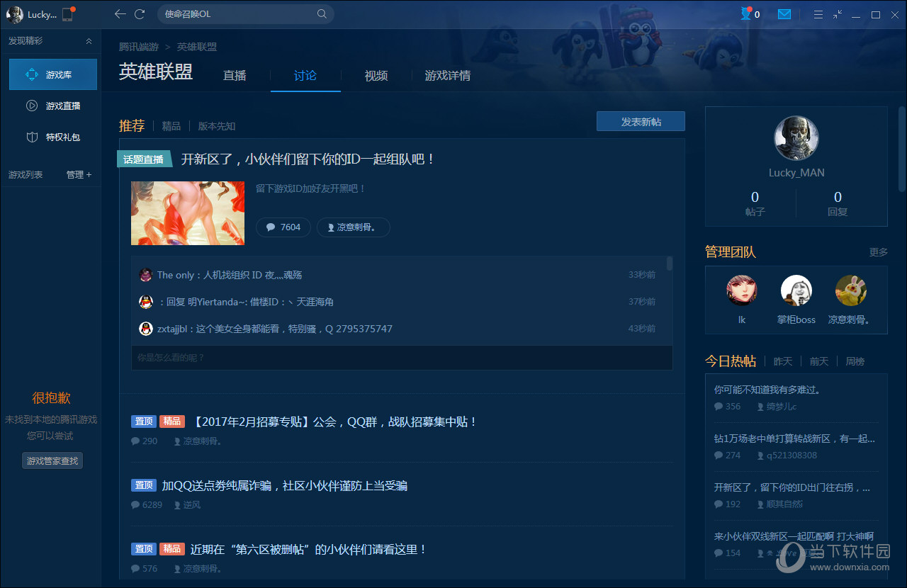Show 昨天 hot posts
Viewport: 907px width, 588px height.
coord(783,361)
